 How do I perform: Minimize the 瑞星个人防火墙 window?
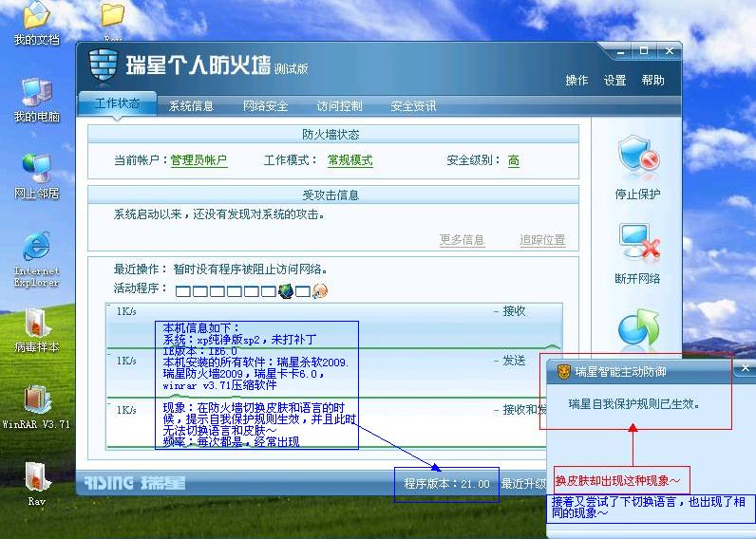(621, 50)
